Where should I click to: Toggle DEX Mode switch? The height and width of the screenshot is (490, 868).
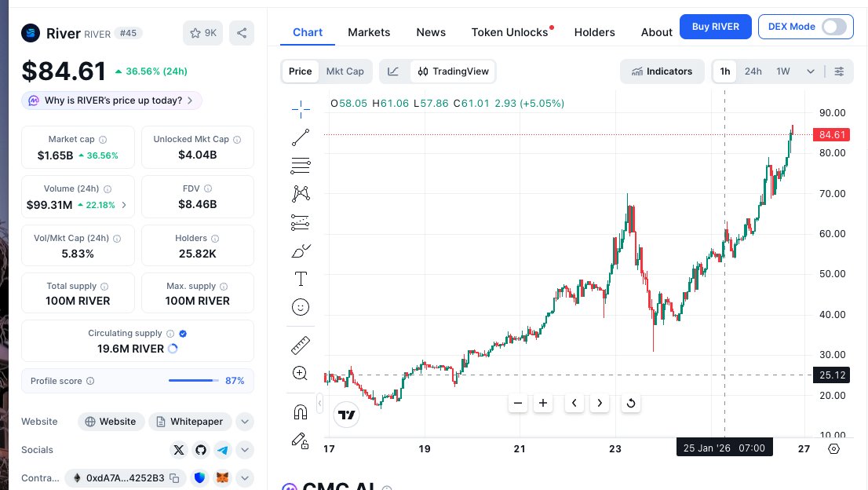[x=833, y=27]
